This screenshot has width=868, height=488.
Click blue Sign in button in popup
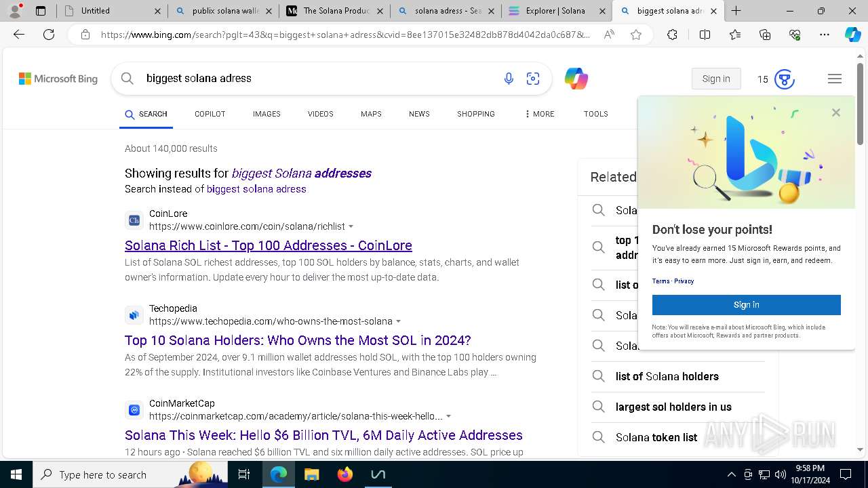(747, 305)
